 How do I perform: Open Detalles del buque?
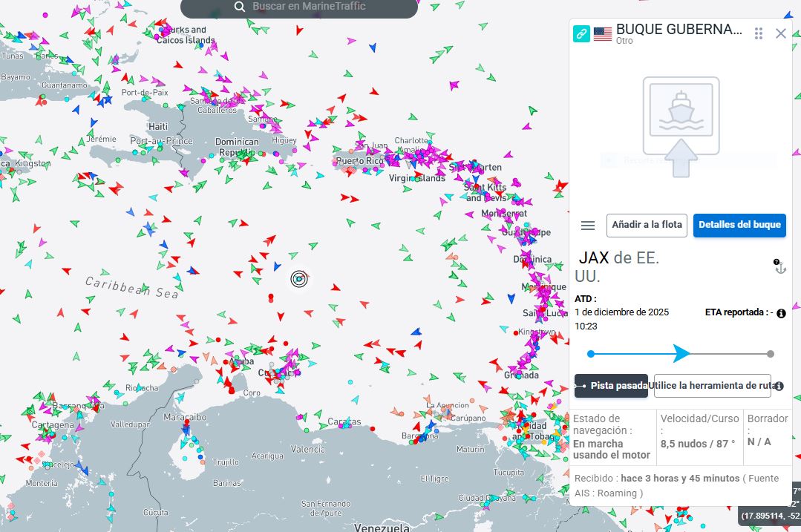pos(739,225)
